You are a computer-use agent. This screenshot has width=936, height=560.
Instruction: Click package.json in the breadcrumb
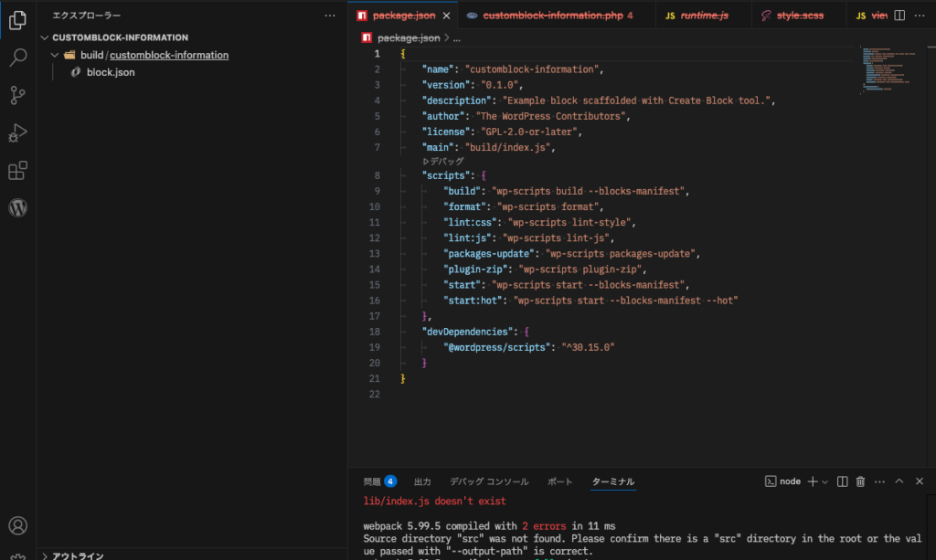[x=409, y=37]
